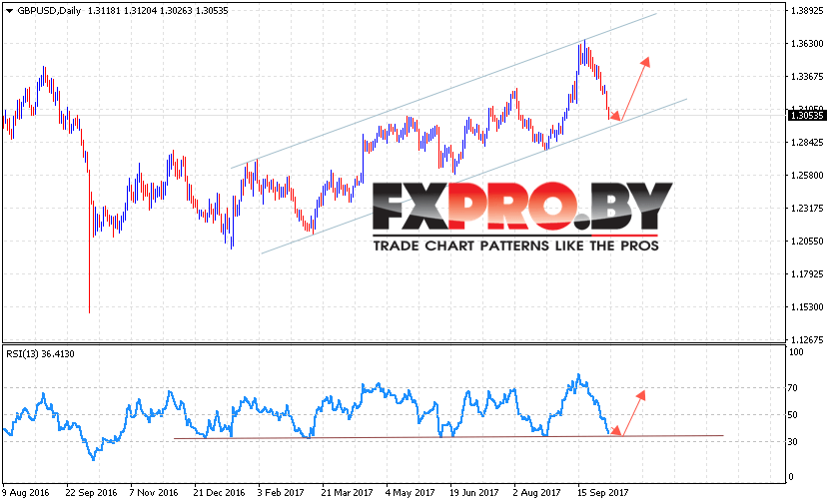Click price axis value 1.17925
The width and height of the screenshot is (828, 504).
pos(807,273)
